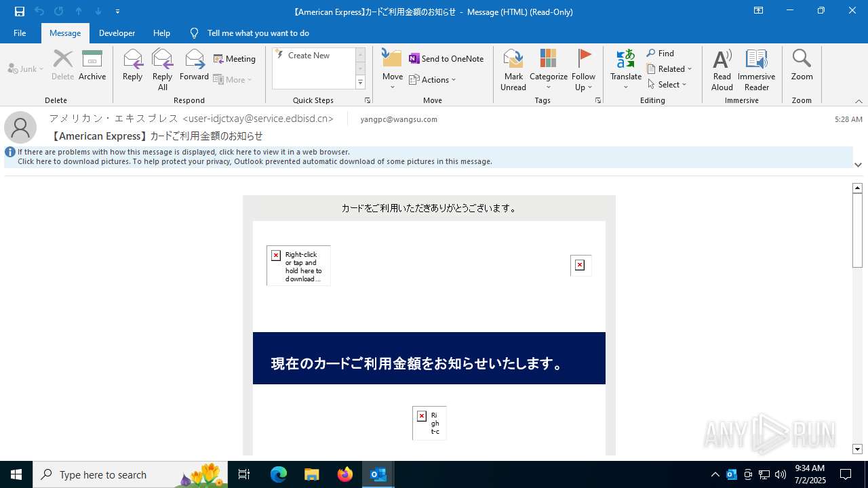This screenshot has width=868, height=488.
Task: Click Next Item down arrow in quick access toolbar
Action: tap(98, 12)
